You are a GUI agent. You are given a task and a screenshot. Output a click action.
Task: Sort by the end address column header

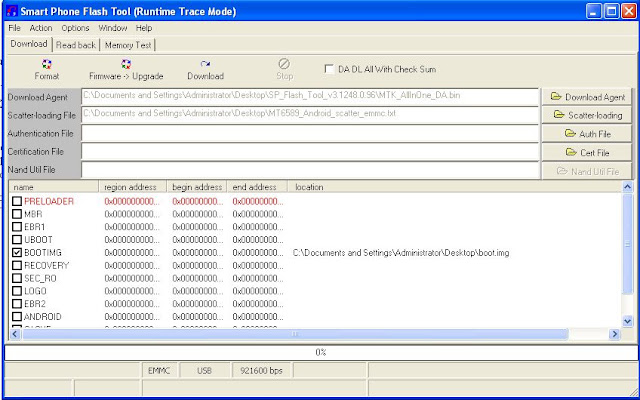257,187
